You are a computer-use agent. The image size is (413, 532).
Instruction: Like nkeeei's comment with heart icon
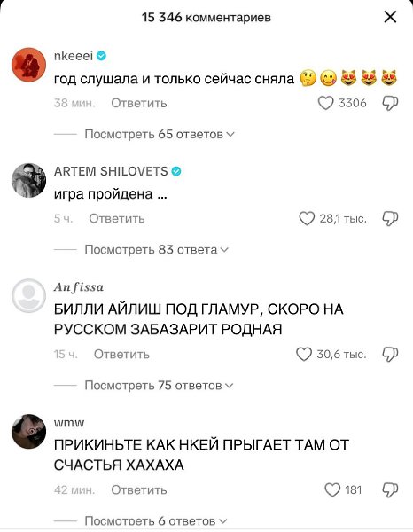(x=325, y=103)
